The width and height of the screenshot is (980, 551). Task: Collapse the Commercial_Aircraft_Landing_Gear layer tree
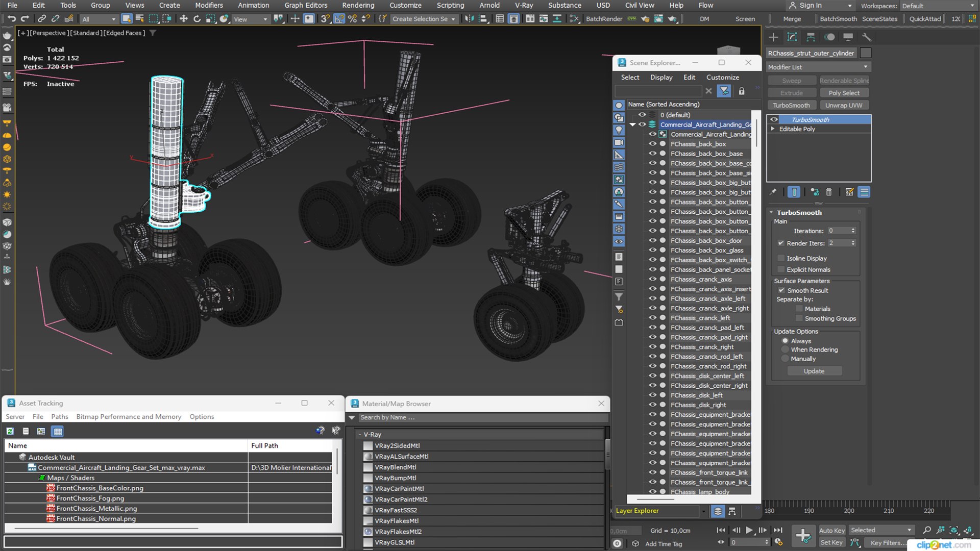tap(633, 124)
